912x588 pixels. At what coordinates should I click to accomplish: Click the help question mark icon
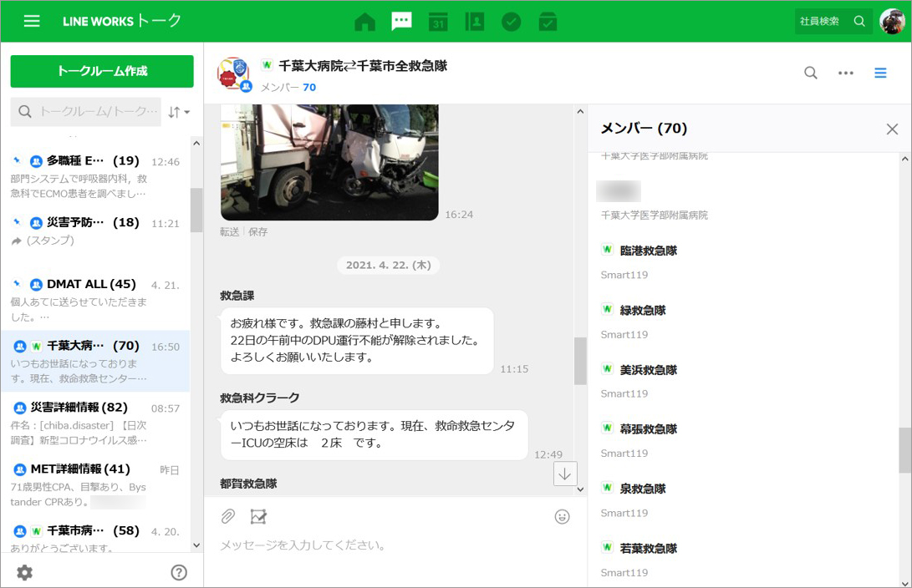179,572
